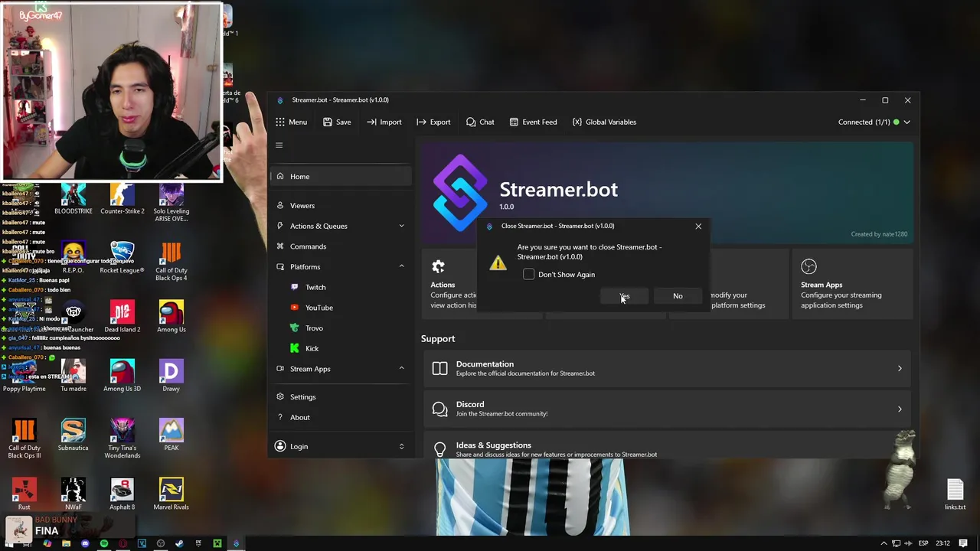Viewport: 980px width, 551px height.
Task: Open the Menu grid in the toolbar
Action: coord(291,122)
